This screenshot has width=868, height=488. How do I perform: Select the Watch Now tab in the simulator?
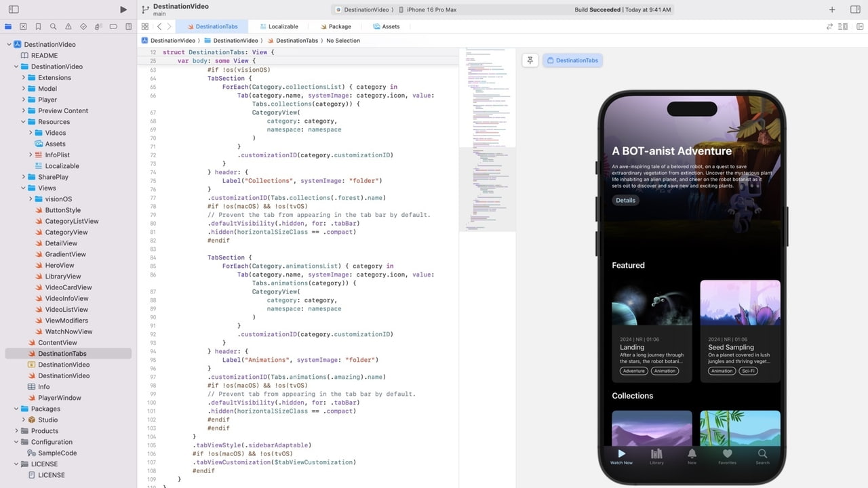click(x=621, y=456)
